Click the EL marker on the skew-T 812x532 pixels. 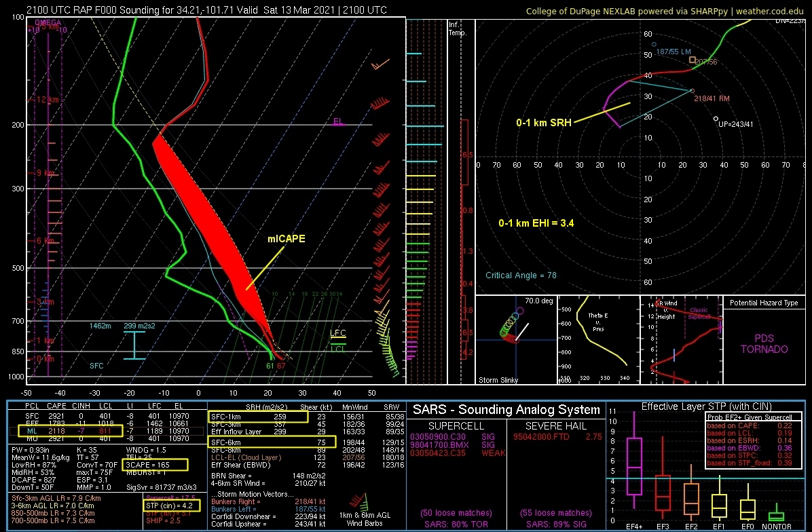(338, 121)
